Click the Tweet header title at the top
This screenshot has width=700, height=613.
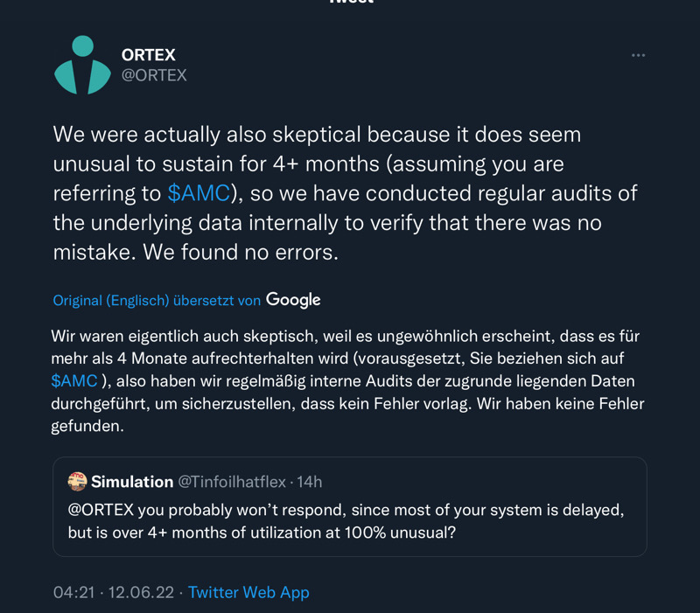click(x=350, y=3)
